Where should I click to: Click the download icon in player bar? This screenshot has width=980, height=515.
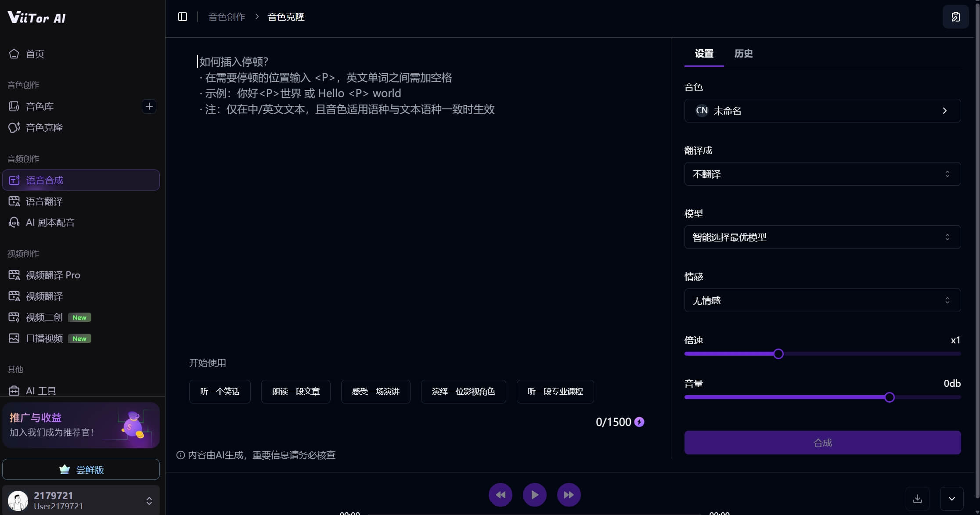click(917, 499)
